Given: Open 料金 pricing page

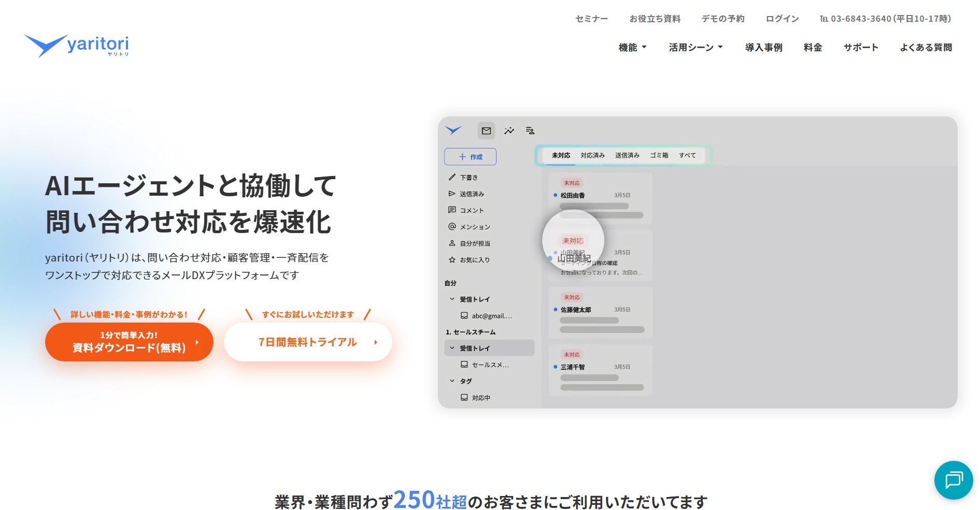Looking at the screenshot, I should pyautogui.click(x=813, y=48).
